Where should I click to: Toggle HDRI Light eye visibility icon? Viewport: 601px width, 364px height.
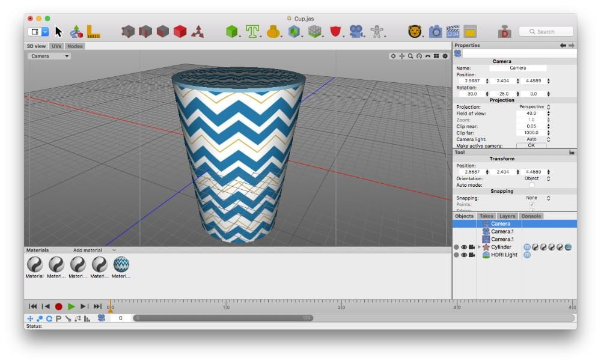point(464,255)
